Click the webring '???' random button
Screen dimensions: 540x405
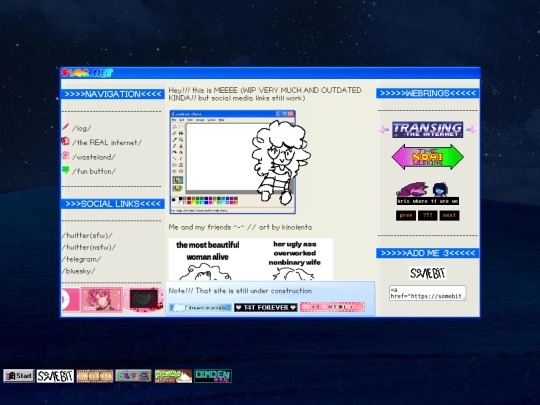pyautogui.click(x=427, y=215)
